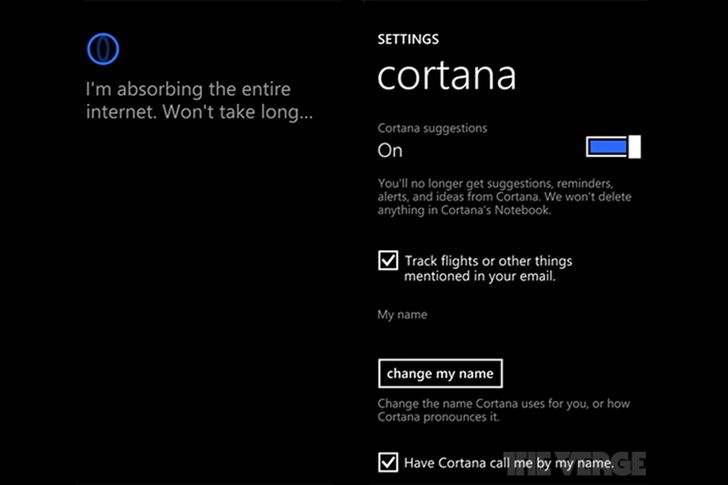Uncheck Have Cortana call me by name
This screenshot has width=728, height=485.
click(x=388, y=462)
